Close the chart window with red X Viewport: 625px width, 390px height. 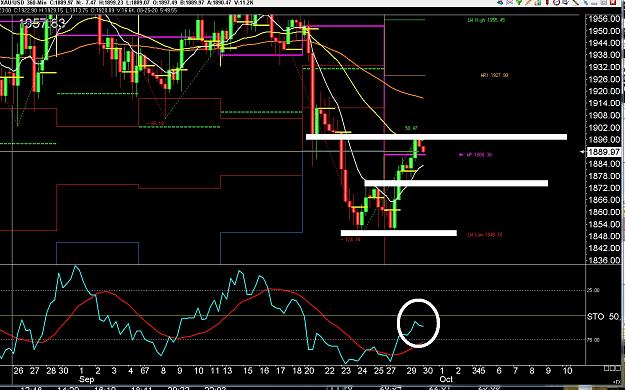tap(613, 2)
